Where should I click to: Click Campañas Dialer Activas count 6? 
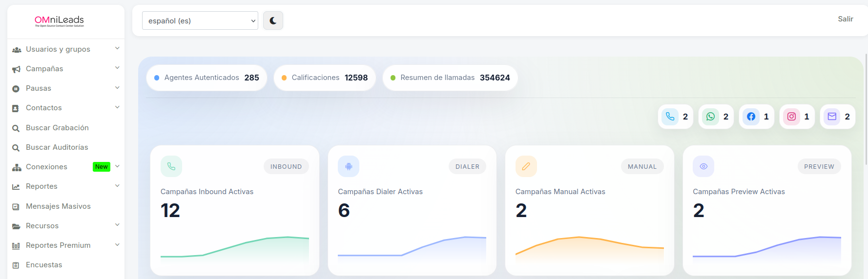pos(344,211)
